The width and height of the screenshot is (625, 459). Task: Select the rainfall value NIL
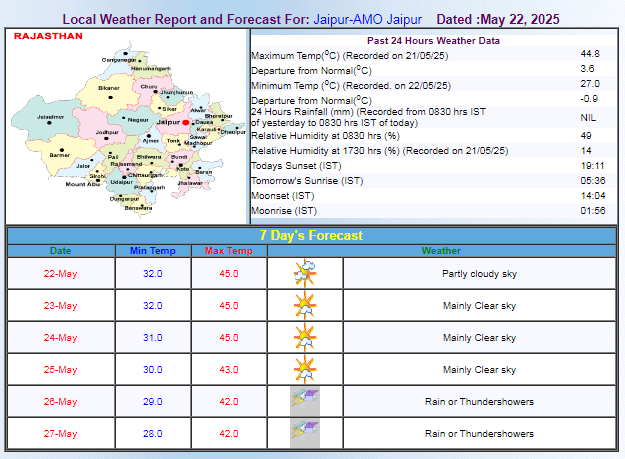(588, 118)
